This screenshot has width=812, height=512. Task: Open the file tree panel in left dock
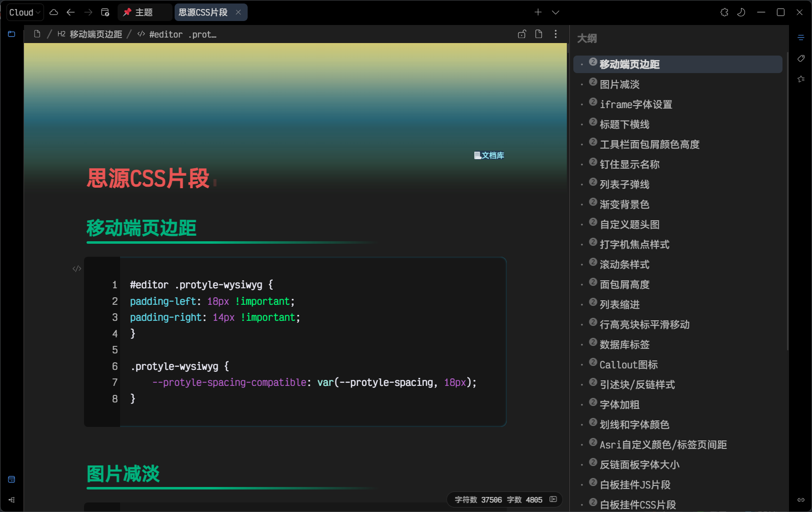(x=12, y=34)
